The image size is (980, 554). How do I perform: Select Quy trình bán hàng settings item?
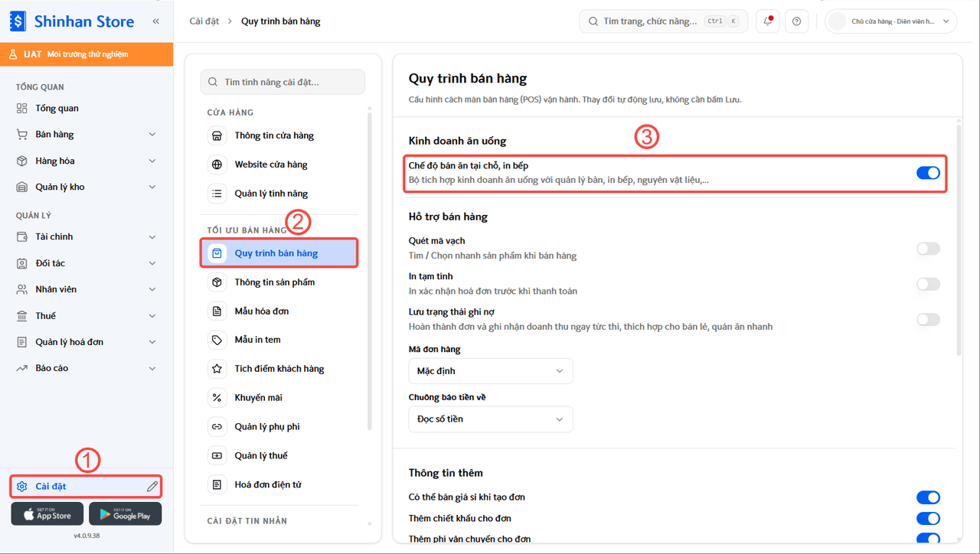point(279,253)
